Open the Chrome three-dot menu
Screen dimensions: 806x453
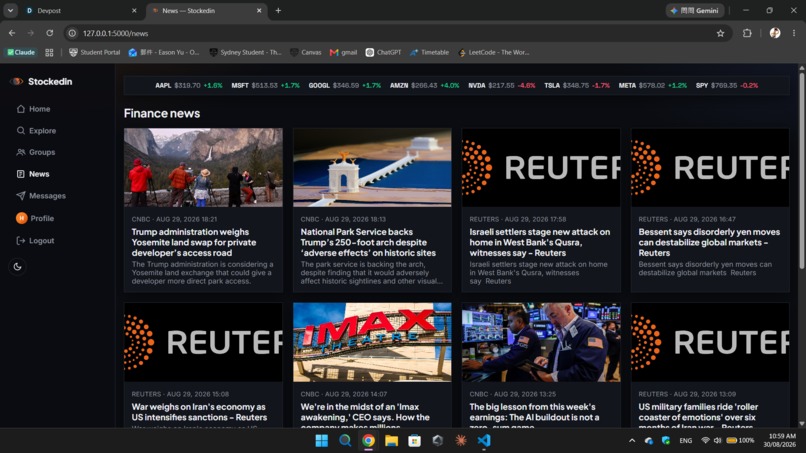794,33
